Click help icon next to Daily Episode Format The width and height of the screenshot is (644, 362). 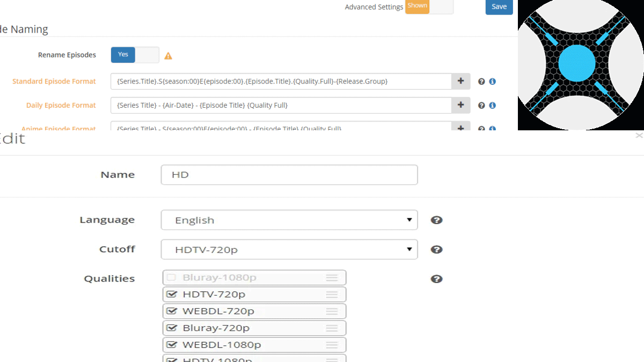(x=481, y=106)
